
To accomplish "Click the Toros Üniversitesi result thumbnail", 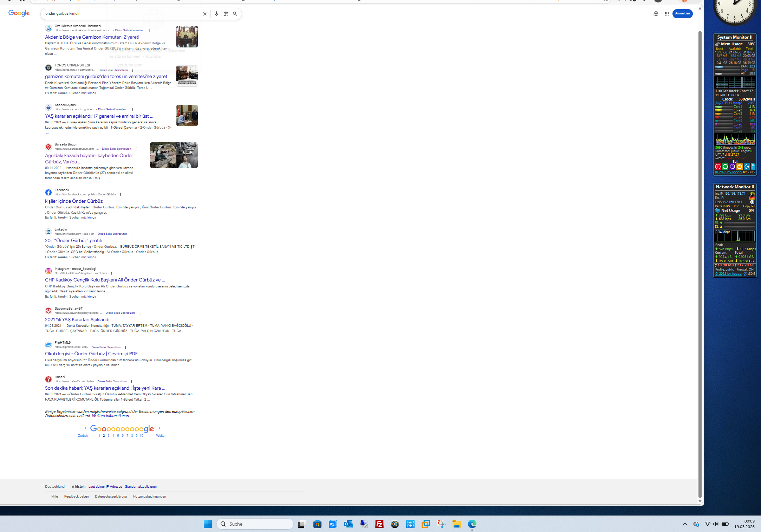I will coord(187,76).
